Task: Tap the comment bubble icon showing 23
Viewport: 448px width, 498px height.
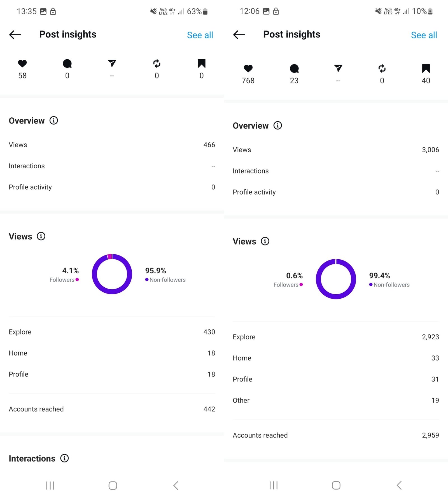Action: (x=294, y=68)
